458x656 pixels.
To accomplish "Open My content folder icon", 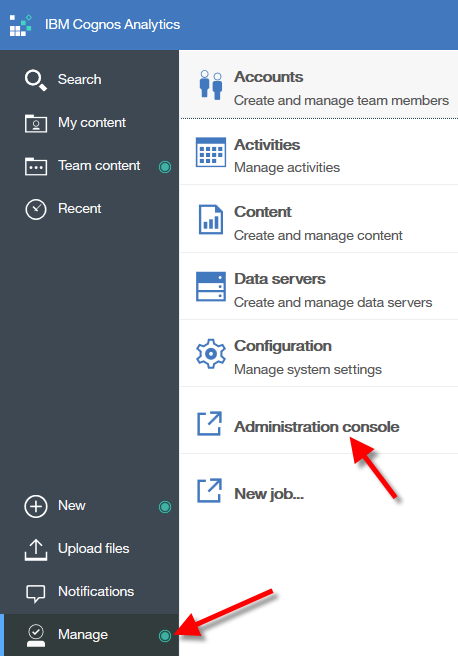I will click(36, 123).
